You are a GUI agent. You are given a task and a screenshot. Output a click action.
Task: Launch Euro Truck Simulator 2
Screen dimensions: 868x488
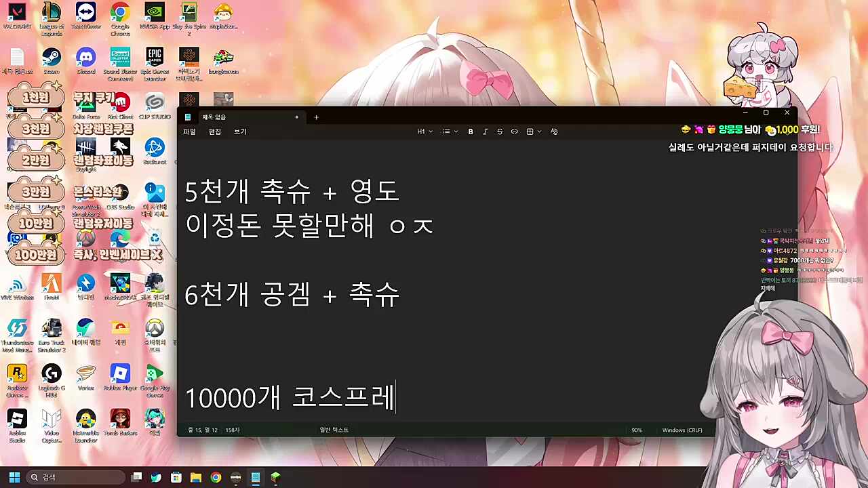click(52, 335)
